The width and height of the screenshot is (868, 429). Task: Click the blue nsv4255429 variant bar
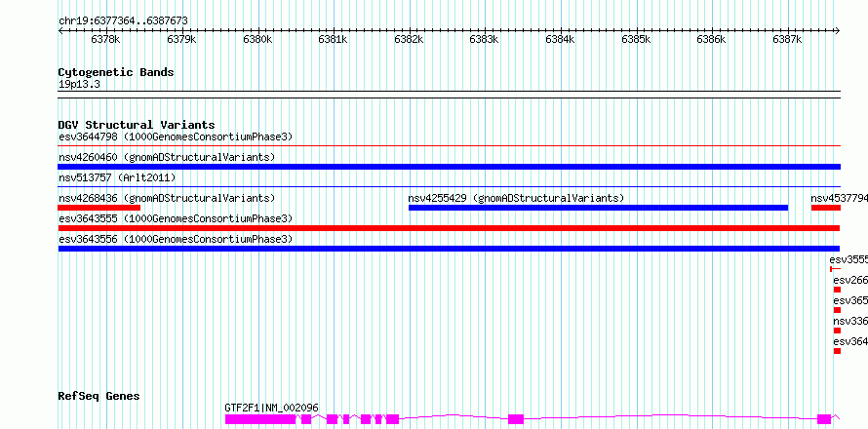598,208
